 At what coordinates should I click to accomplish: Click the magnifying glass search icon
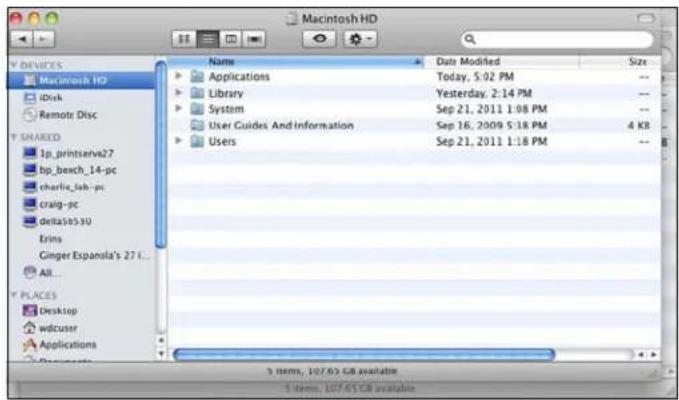tap(470, 40)
